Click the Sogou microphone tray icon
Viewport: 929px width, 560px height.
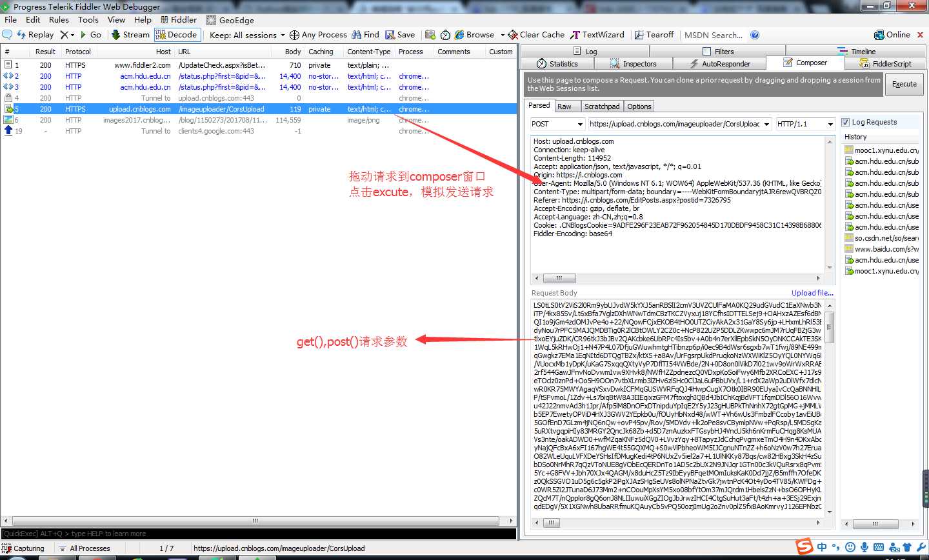864,547
